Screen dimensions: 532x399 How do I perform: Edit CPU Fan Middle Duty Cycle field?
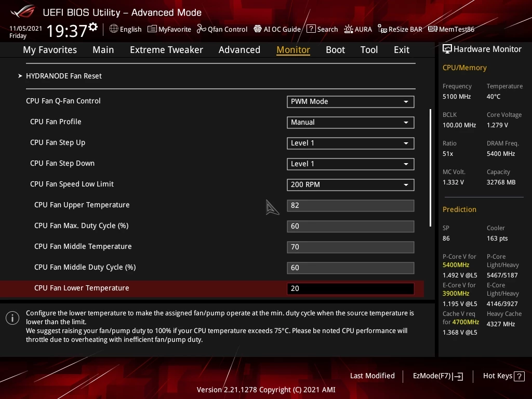point(351,268)
